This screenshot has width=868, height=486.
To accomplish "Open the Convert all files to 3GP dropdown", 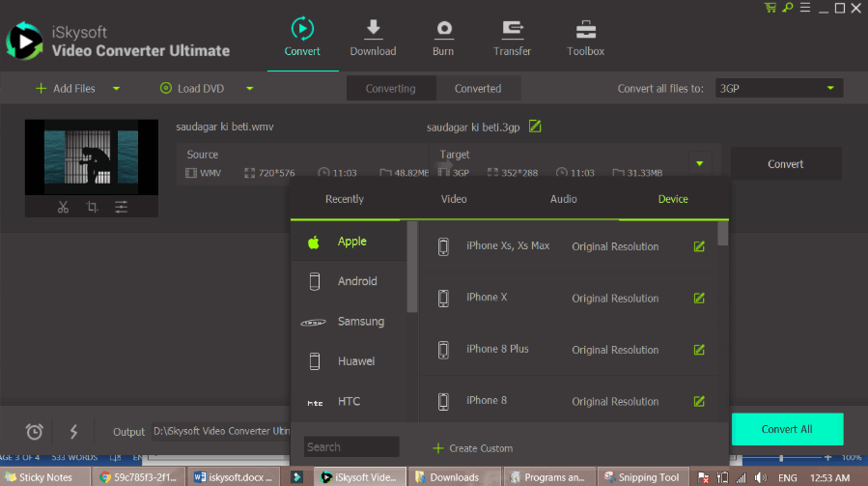I will 779,88.
